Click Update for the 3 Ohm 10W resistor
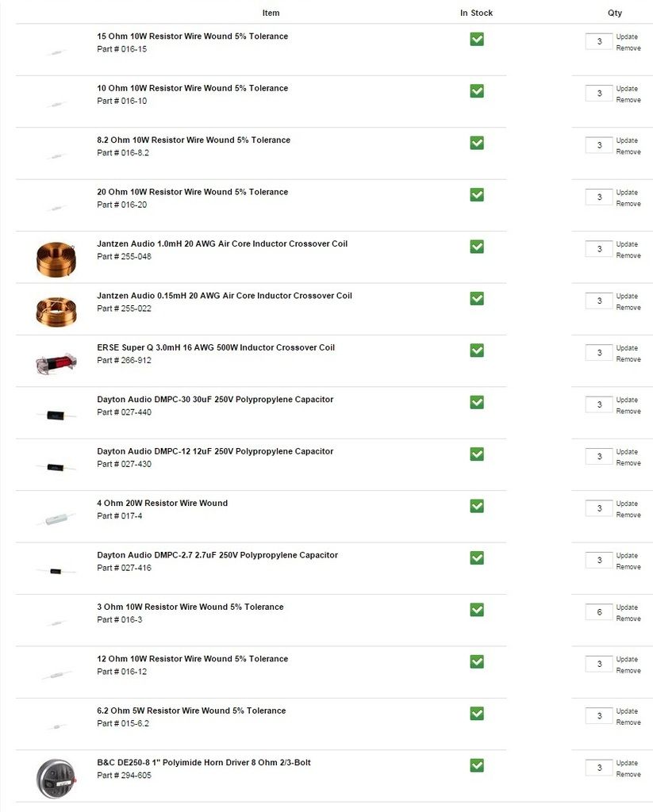This screenshot has width=653, height=812. tap(627, 607)
